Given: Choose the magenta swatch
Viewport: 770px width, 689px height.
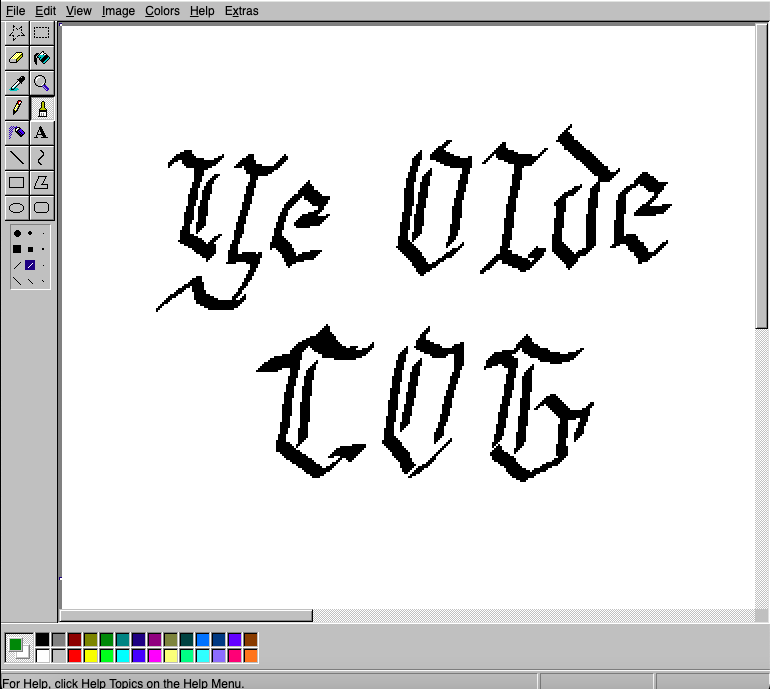Looking at the screenshot, I should pos(155,656).
